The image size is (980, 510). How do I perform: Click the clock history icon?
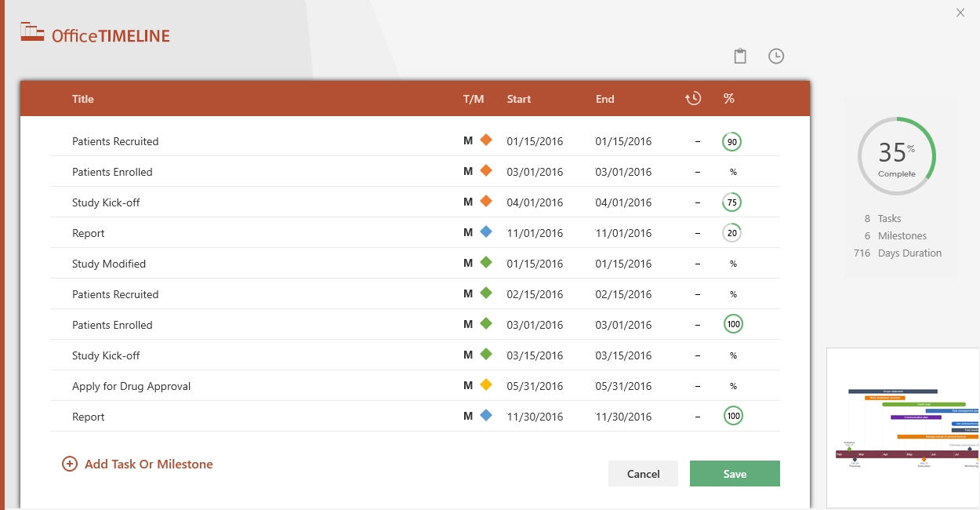click(x=776, y=56)
